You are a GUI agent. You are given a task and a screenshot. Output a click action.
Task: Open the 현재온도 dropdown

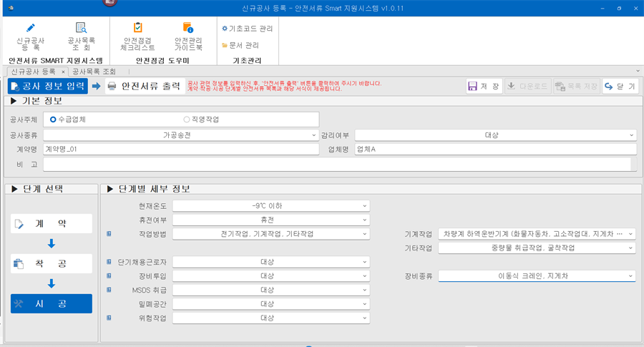point(271,206)
